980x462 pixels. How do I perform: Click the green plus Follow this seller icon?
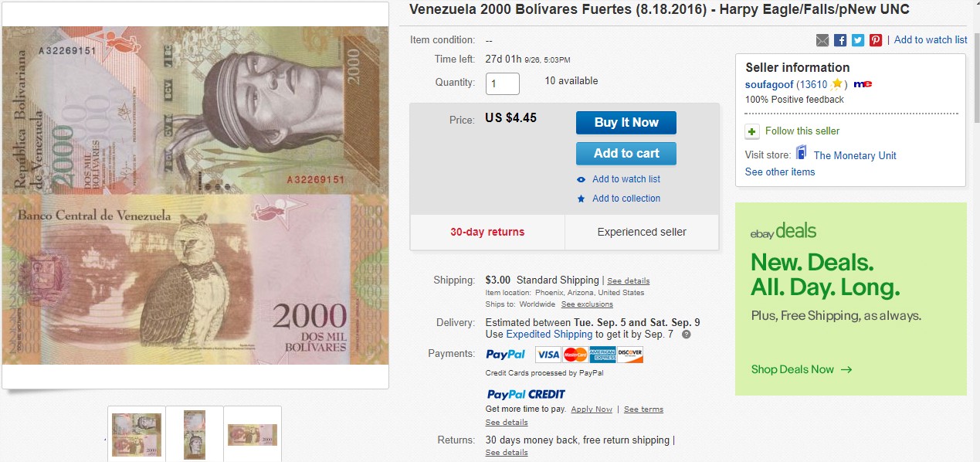pyautogui.click(x=751, y=131)
